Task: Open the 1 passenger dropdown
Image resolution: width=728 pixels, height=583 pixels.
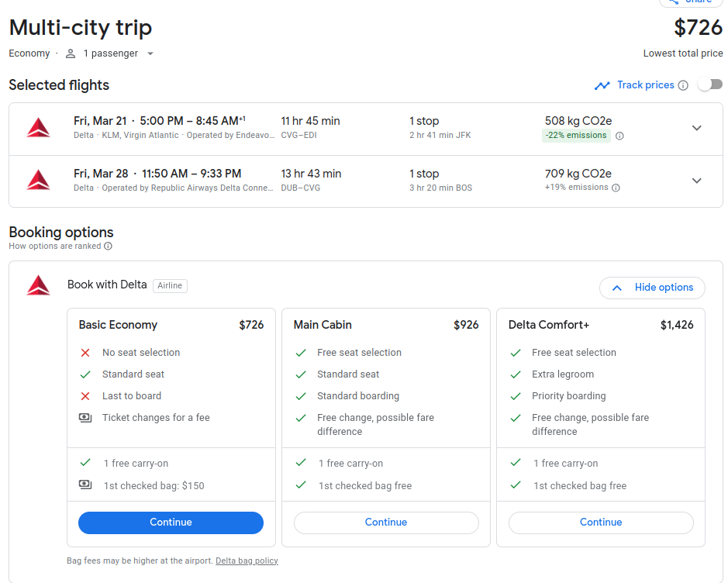Action: click(112, 53)
